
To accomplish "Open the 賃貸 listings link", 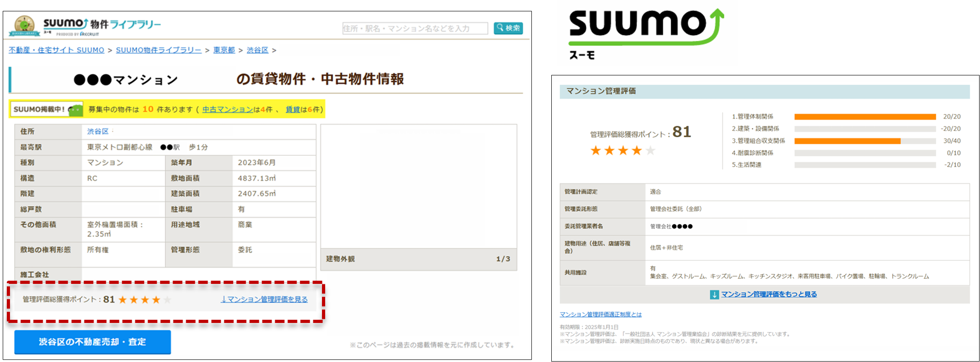I will pos(292,109).
